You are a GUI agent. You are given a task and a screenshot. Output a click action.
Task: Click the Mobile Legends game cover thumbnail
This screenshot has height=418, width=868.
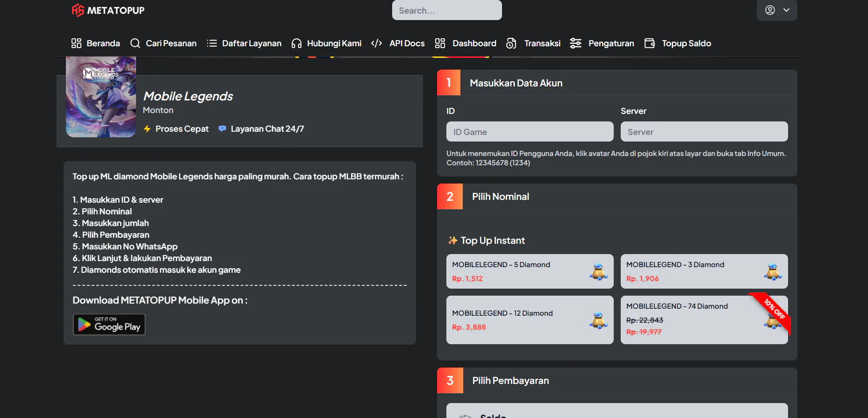(101, 97)
